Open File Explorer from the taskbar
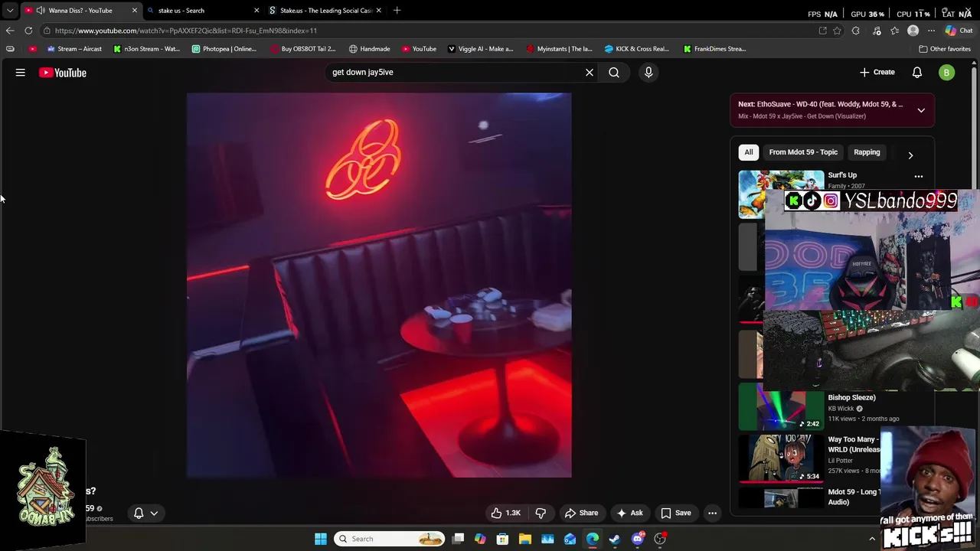The image size is (980, 551). (x=524, y=539)
